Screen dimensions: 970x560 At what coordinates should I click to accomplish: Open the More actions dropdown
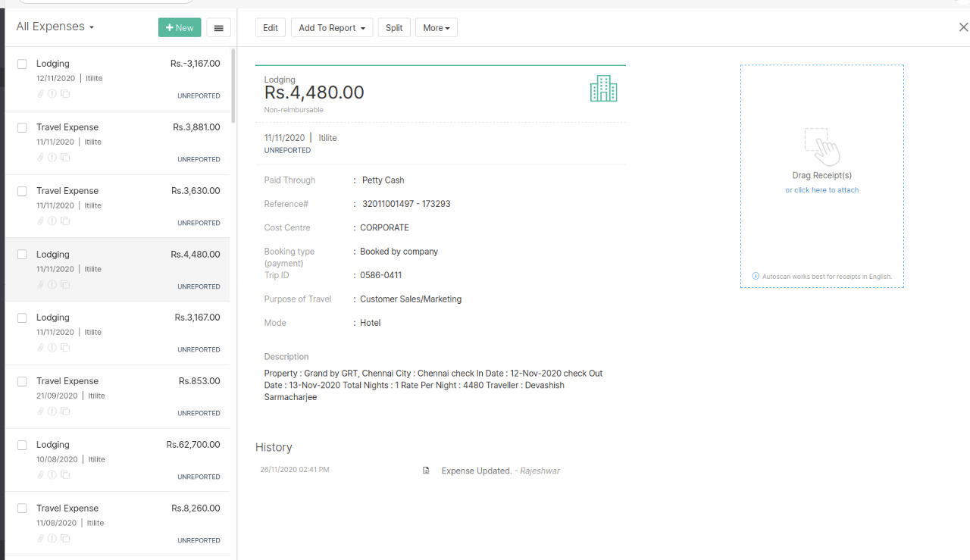pos(436,28)
